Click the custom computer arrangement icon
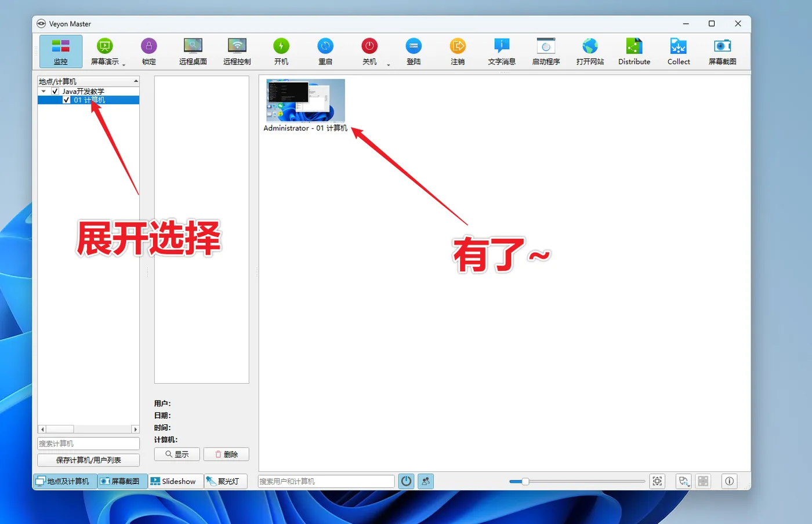This screenshot has width=812, height=524. [684, 481]
